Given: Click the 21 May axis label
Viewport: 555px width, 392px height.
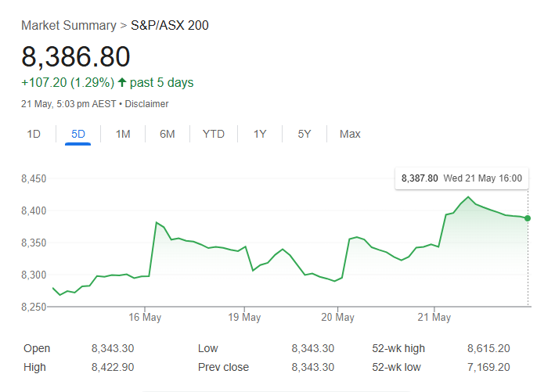Looking at the screenshot, I should pyautogui.click(x=434, y=317).
